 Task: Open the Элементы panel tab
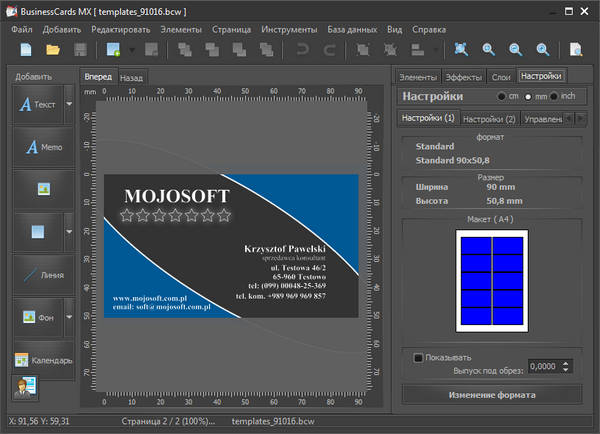click(418, 77)
